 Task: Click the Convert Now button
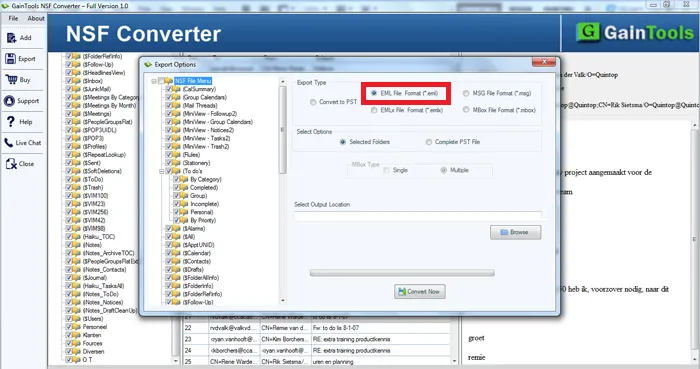tap(419, 291)
